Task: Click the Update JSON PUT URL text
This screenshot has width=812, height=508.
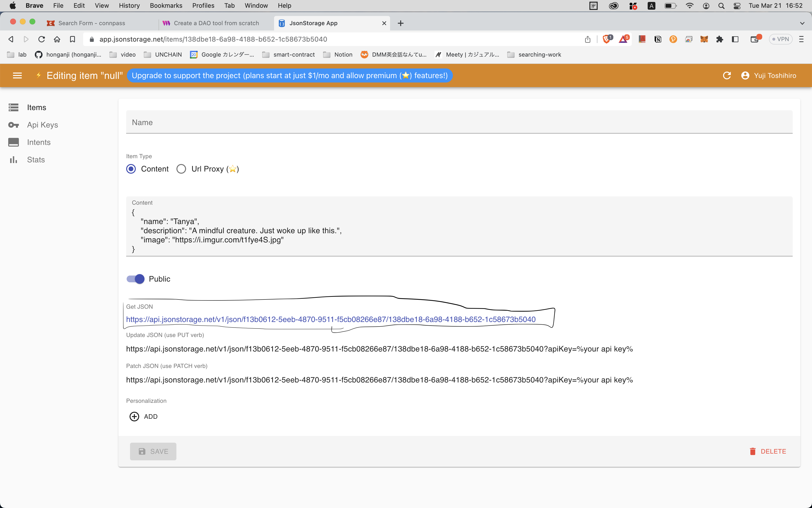Action: click(379, 349)
